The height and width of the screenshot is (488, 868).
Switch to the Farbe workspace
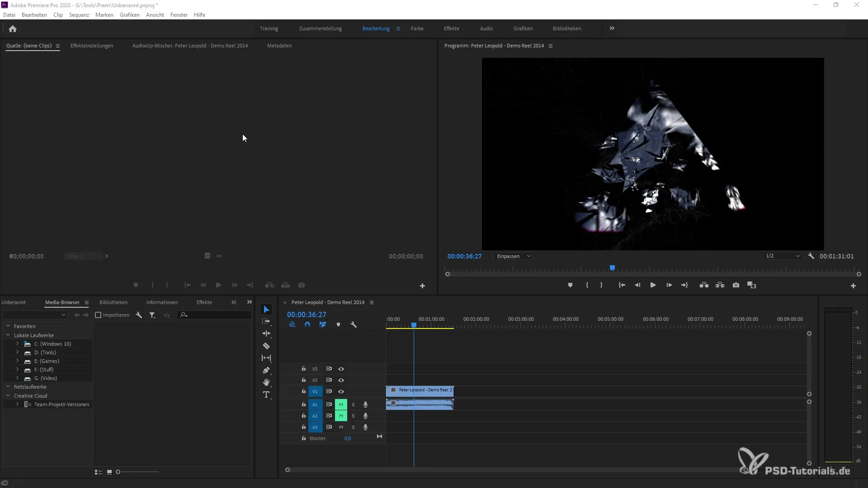(417, 28)
